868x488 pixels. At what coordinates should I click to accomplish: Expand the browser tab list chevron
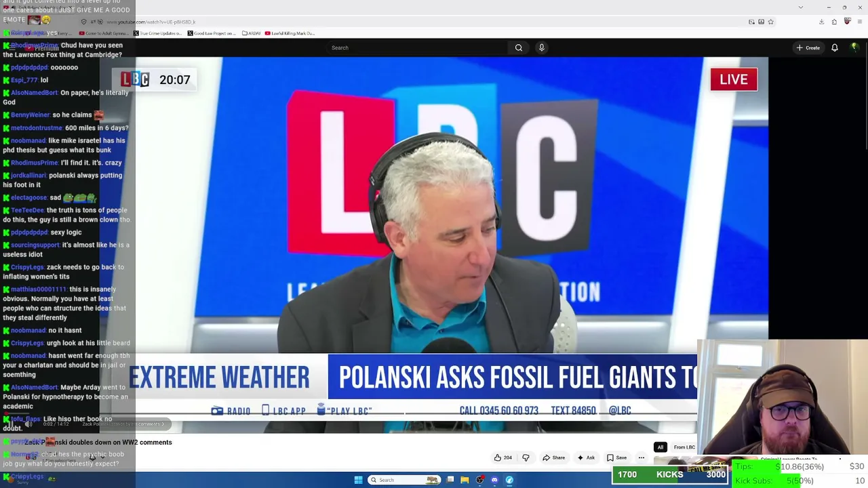click(x=800, y=7)
